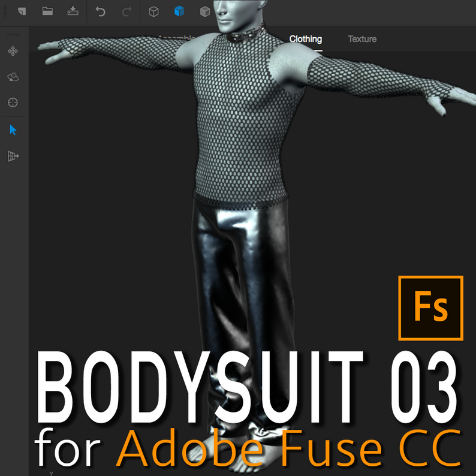Redo the last undone action
The width and height of the screenshot is (476, 476).
126,11
